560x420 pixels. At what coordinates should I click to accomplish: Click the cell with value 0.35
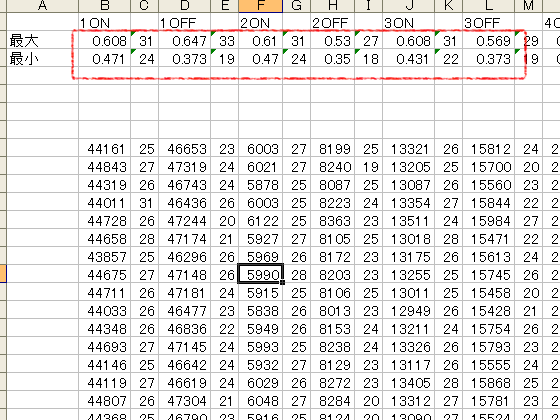coord(332,59)
